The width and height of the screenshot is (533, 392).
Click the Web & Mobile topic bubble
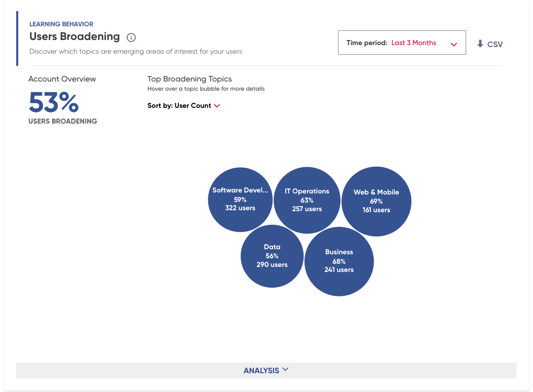point(376,201)
